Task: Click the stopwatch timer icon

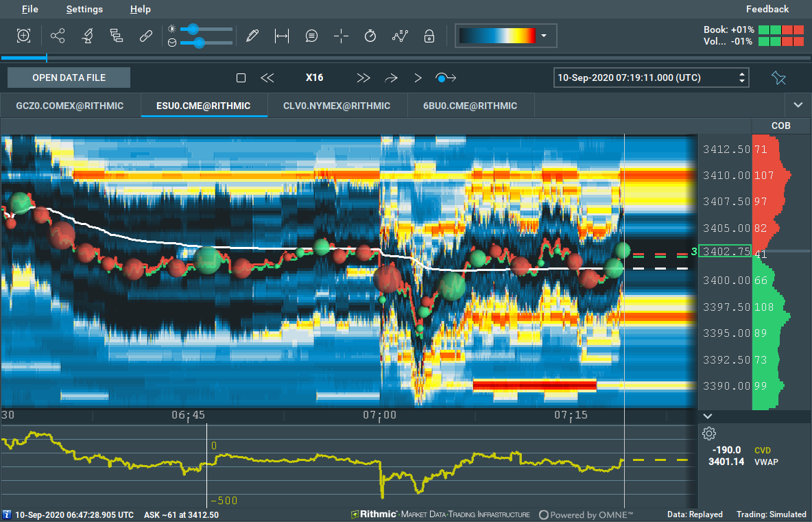Action: pyautogui.click(x=370, y=36)
